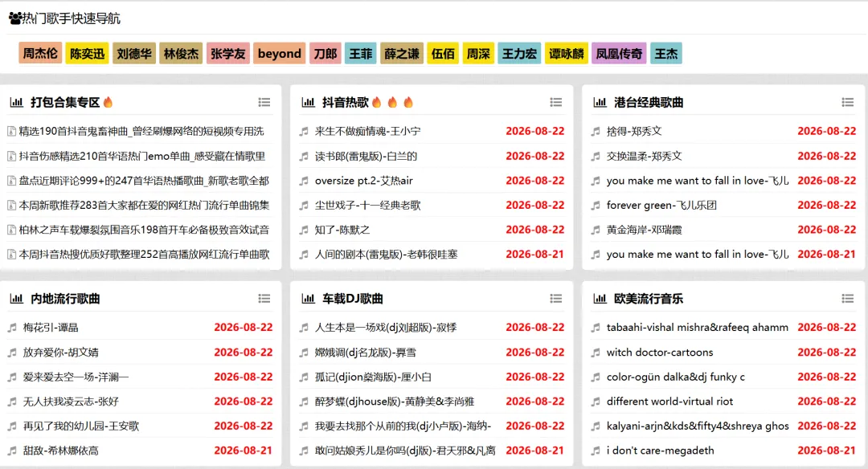Open song 人生本是一场戏(dj刘超版)-寂悸
This screenshot has width=868, height=469.
pyautogui.click(x=386, y=328)
